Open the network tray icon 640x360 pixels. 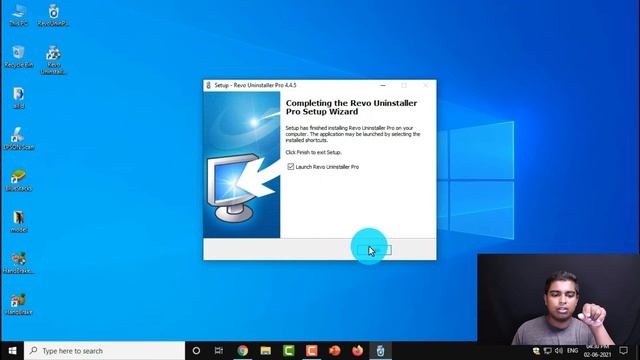(x=548, y=351)
